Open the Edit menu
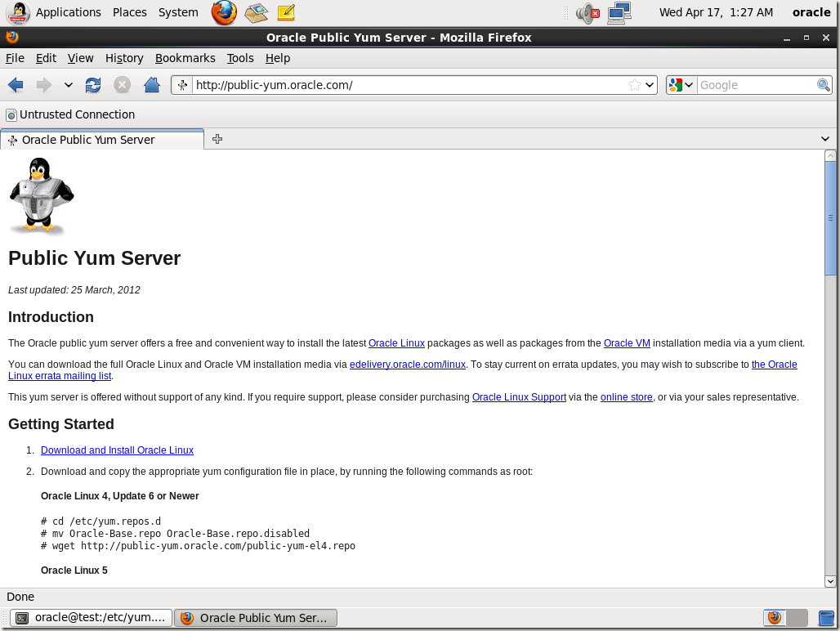This screenshot has width=840, height=631. [46, 58]
